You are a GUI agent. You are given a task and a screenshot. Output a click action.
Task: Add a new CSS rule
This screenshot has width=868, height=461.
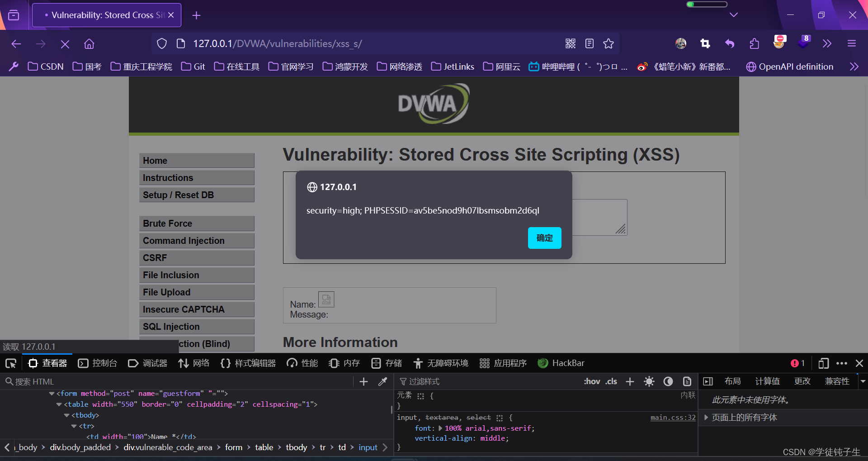click(x=630, y=382)
